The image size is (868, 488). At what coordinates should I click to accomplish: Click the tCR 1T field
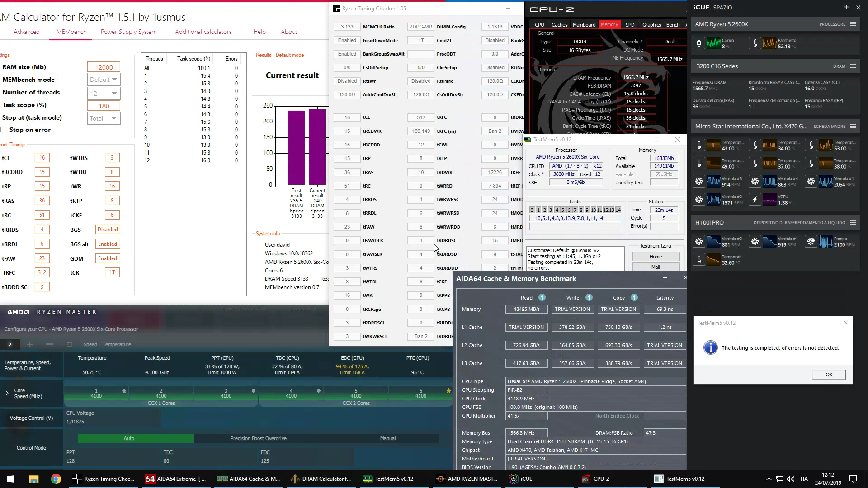(112, 272)
